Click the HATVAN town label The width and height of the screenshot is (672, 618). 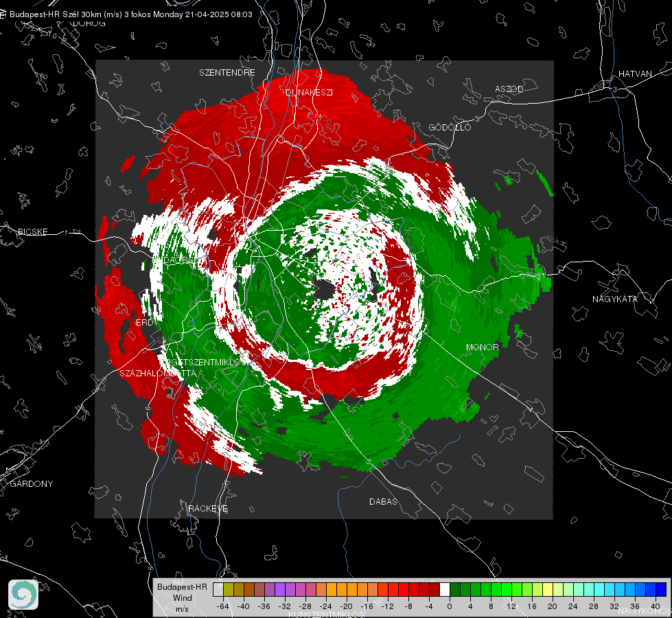click(x=635, y=73)
